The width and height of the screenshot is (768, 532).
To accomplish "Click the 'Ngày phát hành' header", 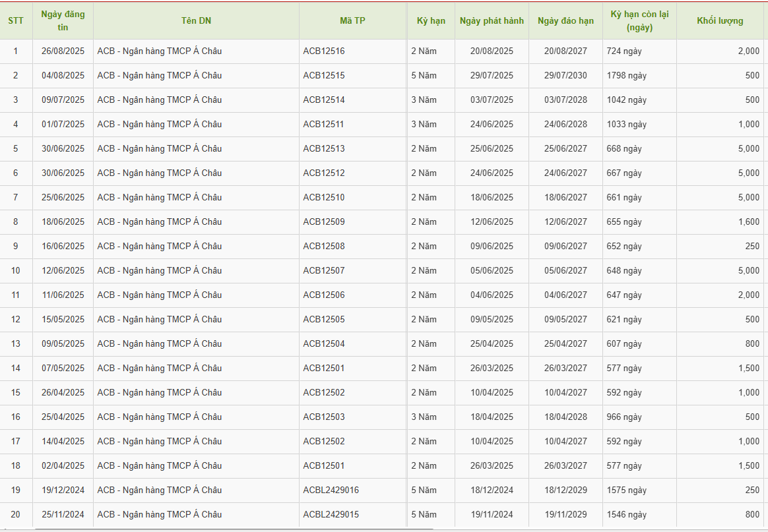I will point(492,20).
